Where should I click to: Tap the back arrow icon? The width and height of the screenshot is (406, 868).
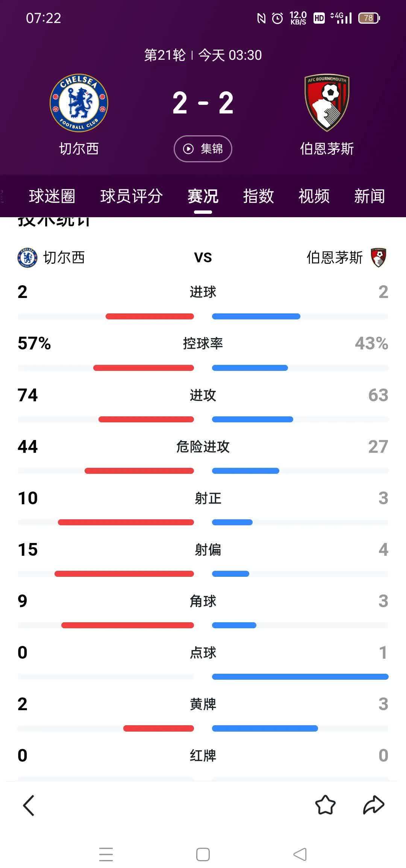coord(29,805)
